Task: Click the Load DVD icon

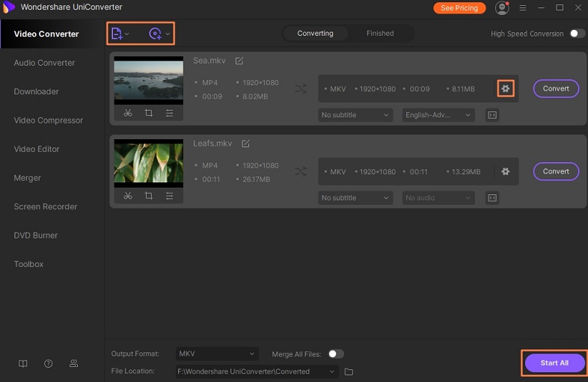Action: [x=156, y=34]
